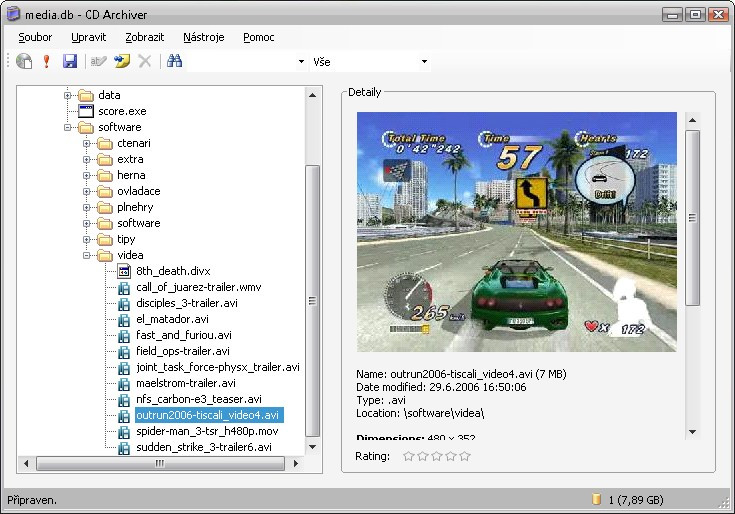Screen dimensions: 735x514
Task: Click the details scroll up arrow
Action: tap(692, 120)
